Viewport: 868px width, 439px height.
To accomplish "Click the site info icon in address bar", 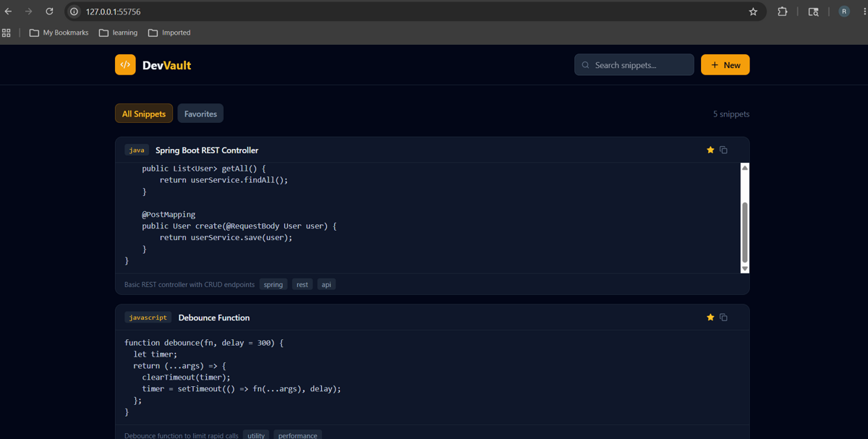I will (74, 12).
